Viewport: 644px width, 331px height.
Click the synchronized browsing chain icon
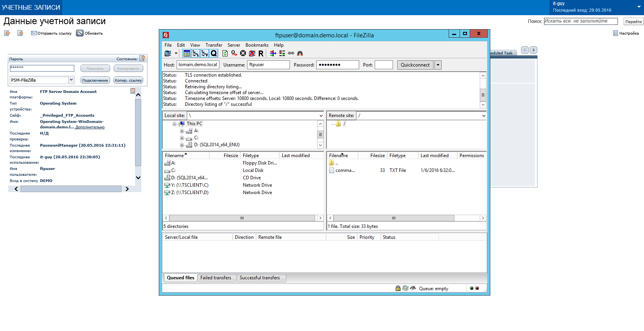(291, 53)
